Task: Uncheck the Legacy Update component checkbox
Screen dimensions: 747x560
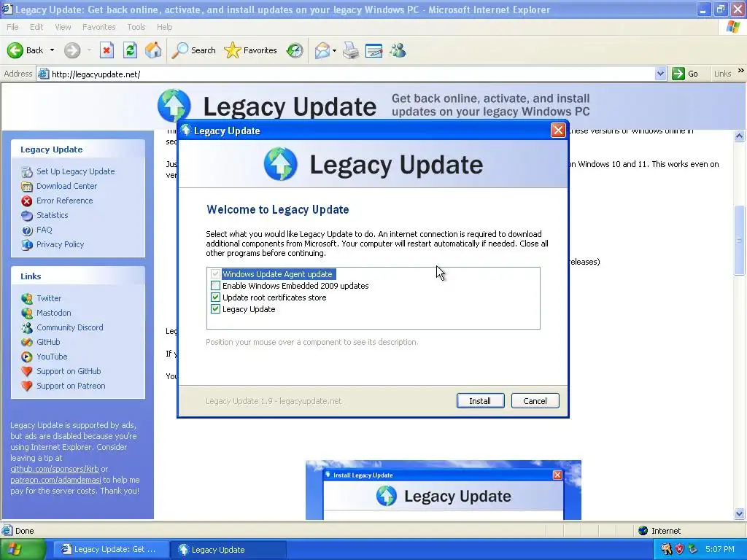Action: click(215, 309)
